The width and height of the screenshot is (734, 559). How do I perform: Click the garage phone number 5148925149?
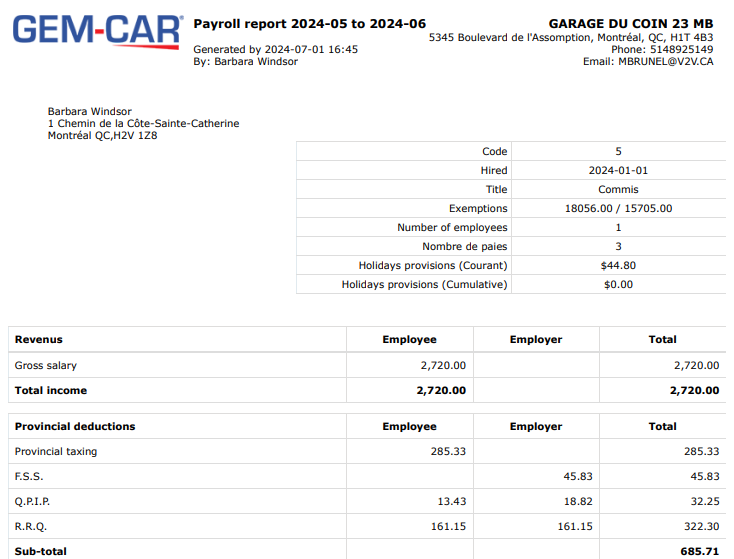[679, 49]
